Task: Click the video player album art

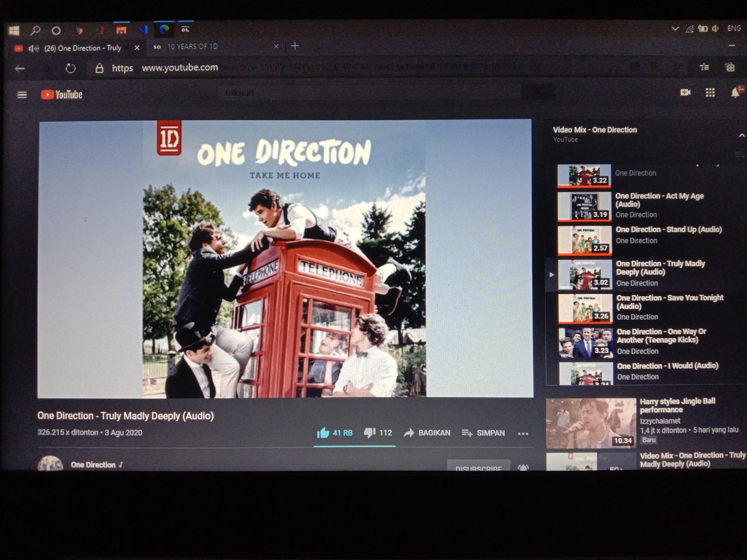Action: (x=285, y=259)
